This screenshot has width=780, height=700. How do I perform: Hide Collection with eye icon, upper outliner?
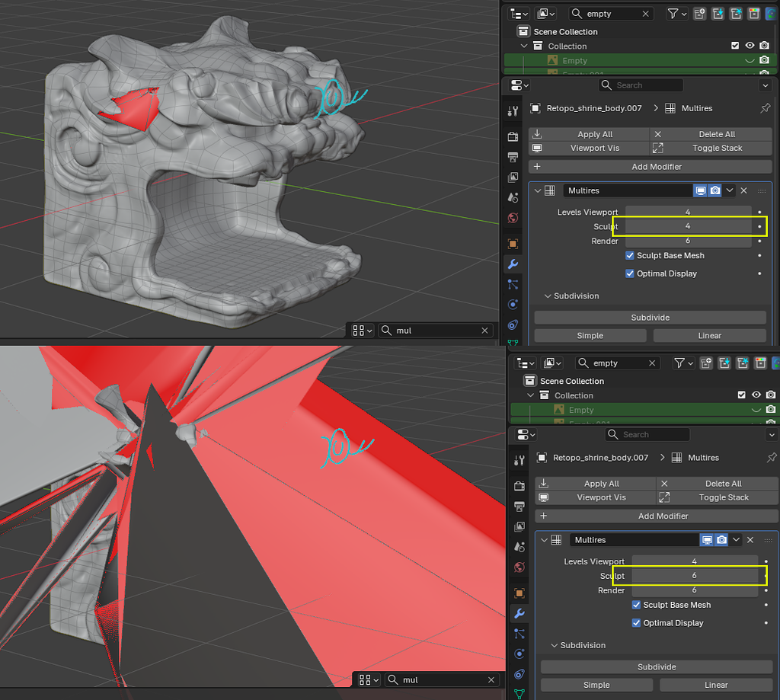click(750, 46)
